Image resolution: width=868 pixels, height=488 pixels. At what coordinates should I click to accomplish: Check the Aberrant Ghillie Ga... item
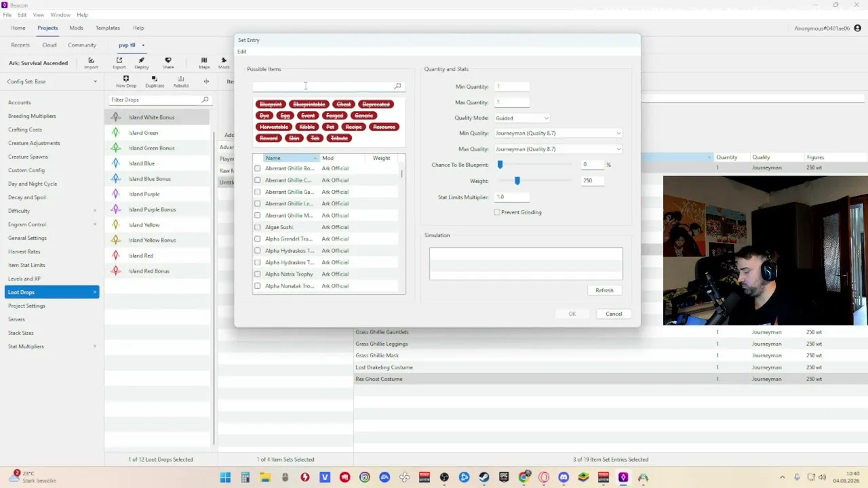257,192
